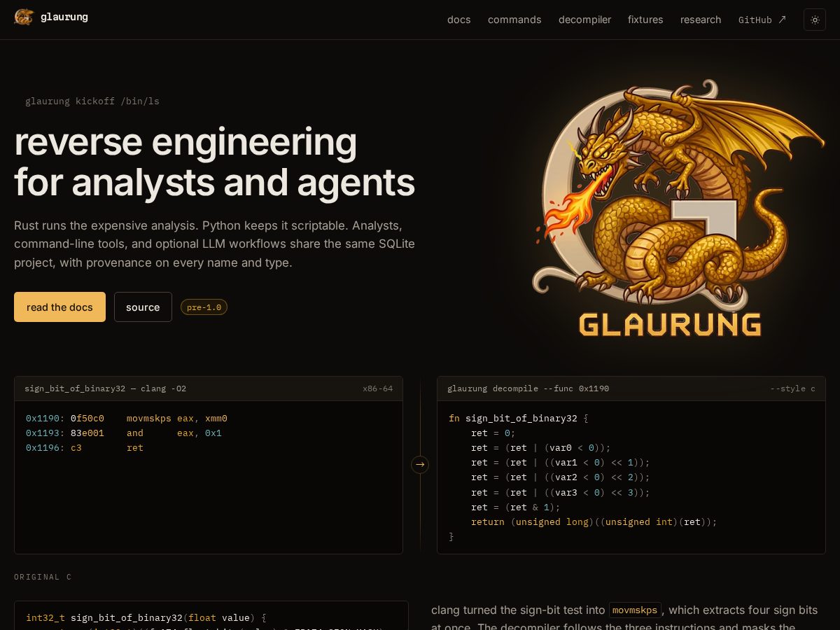The height and width of the screenshot is (630, 840).
Task: Click the address 0x1193 in the disassembly
Action: [45, 433]
